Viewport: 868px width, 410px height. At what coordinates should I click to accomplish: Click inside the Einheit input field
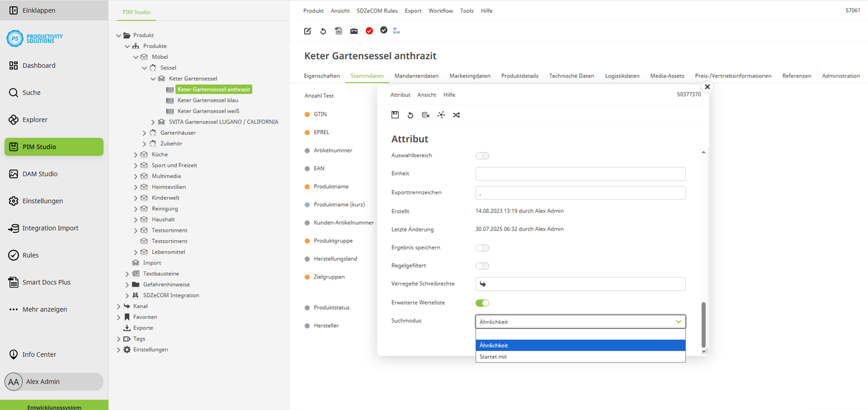(x=580, y=174)
